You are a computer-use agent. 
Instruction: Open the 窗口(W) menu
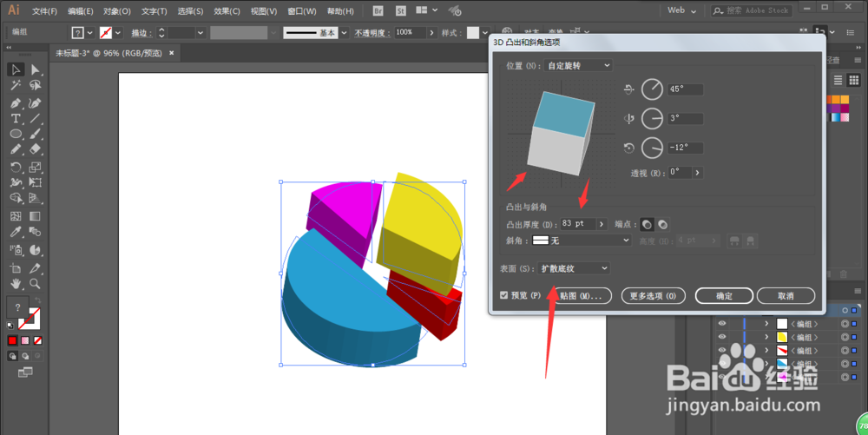(302, 11)
